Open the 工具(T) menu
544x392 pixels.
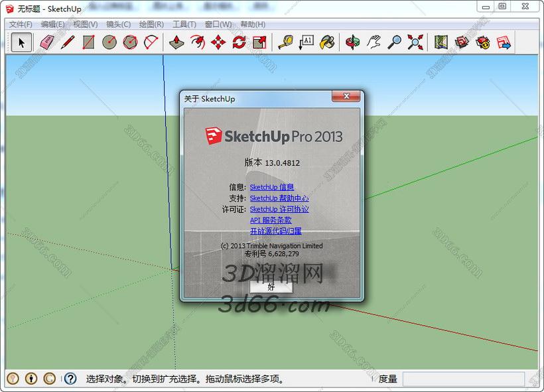click(184, 25)
